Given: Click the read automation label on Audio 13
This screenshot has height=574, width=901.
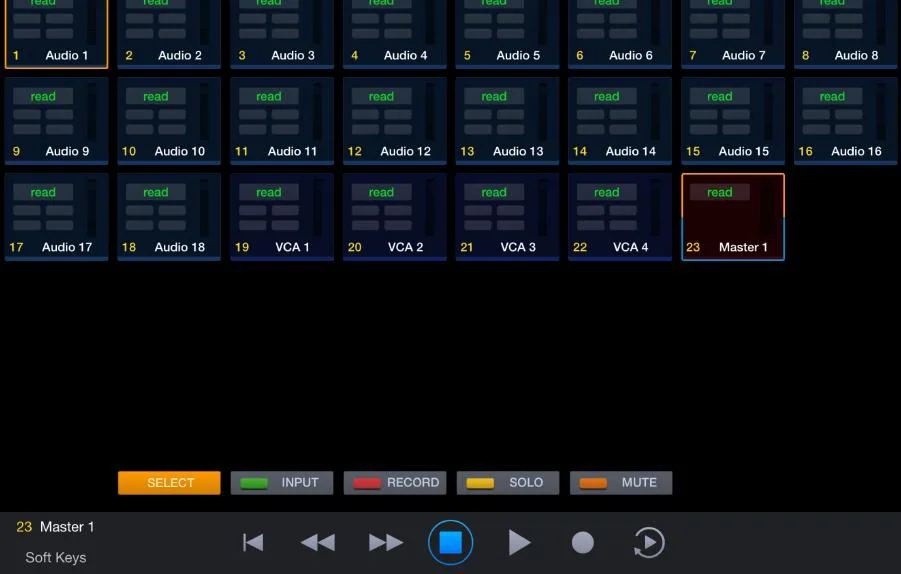Looking at the screenshot, I should (x=494, y=97).
